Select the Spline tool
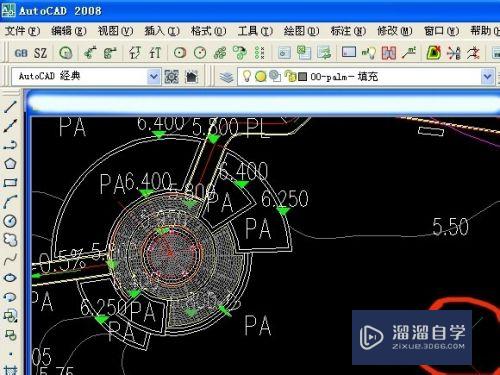 click(10, 259)
